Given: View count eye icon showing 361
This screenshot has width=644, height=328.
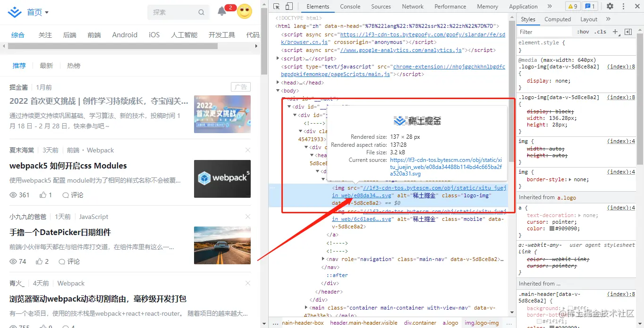Looking at the screenshot, I should click(13, 195).
